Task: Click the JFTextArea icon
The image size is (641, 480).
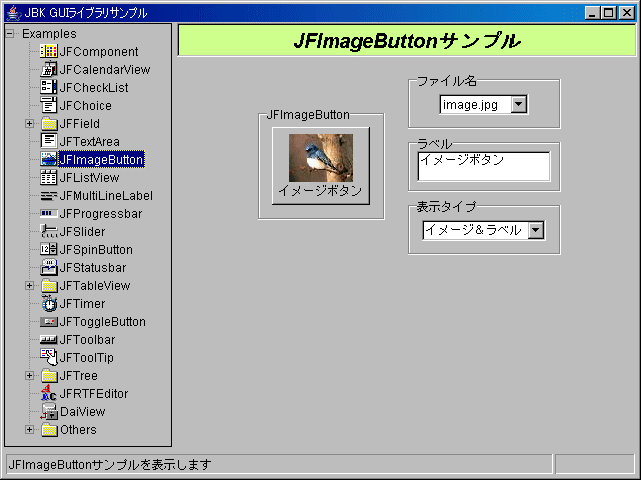Action: 49,141
